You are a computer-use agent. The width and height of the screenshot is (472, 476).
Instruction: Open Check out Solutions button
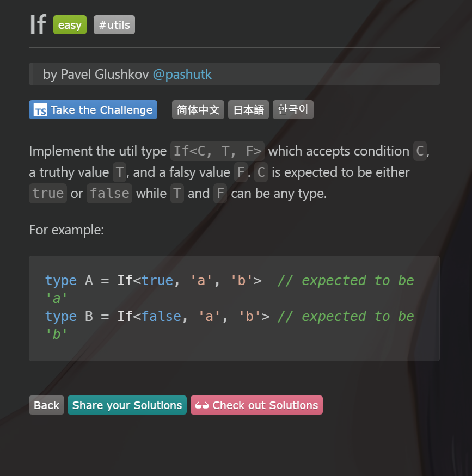click(256, 405)
